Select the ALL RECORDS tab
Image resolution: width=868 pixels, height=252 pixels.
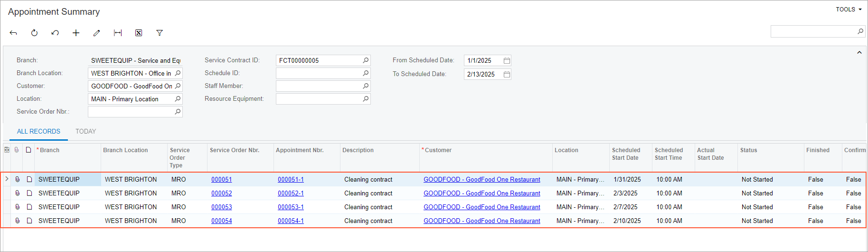[x=38, y=131]
